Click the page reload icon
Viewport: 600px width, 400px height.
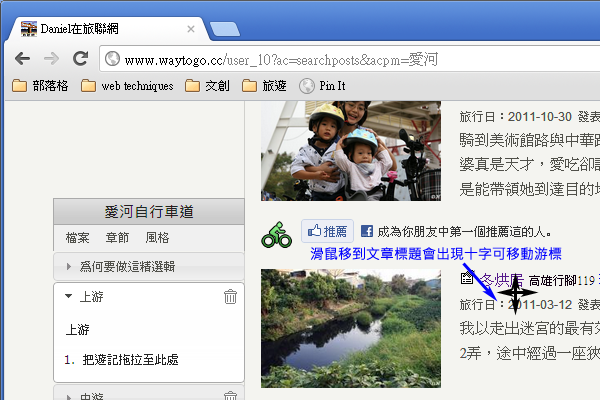79,59
